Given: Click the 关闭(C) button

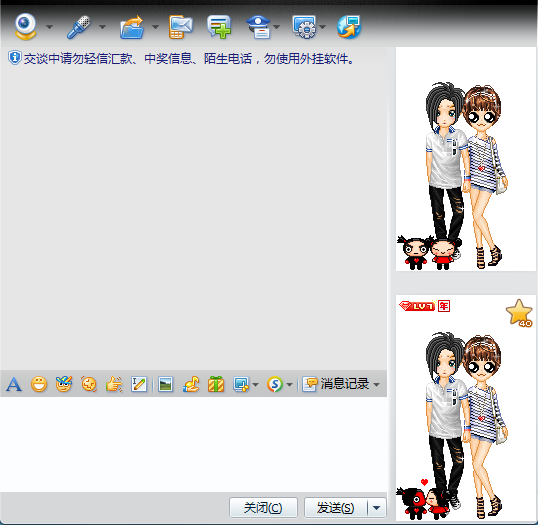Looking at the screenshot, I should [x=263, y=508].
